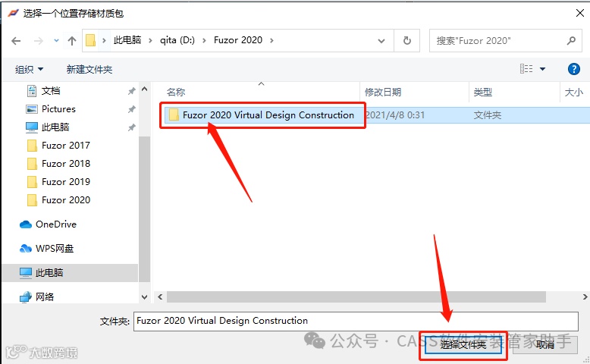Viewport: 590px width, 364px height.
Task: Select WPS网盘 in the sidebar
Action: tap(55, 249)
